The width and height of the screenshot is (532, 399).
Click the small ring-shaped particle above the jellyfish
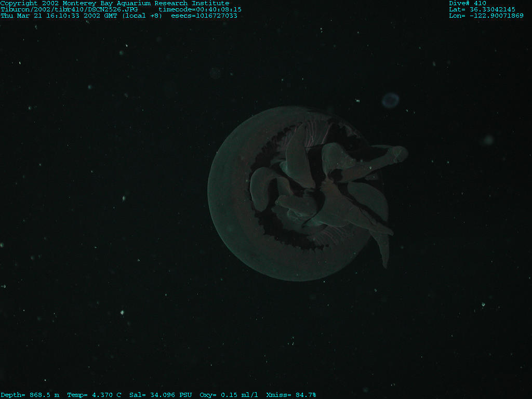[390, 100]
